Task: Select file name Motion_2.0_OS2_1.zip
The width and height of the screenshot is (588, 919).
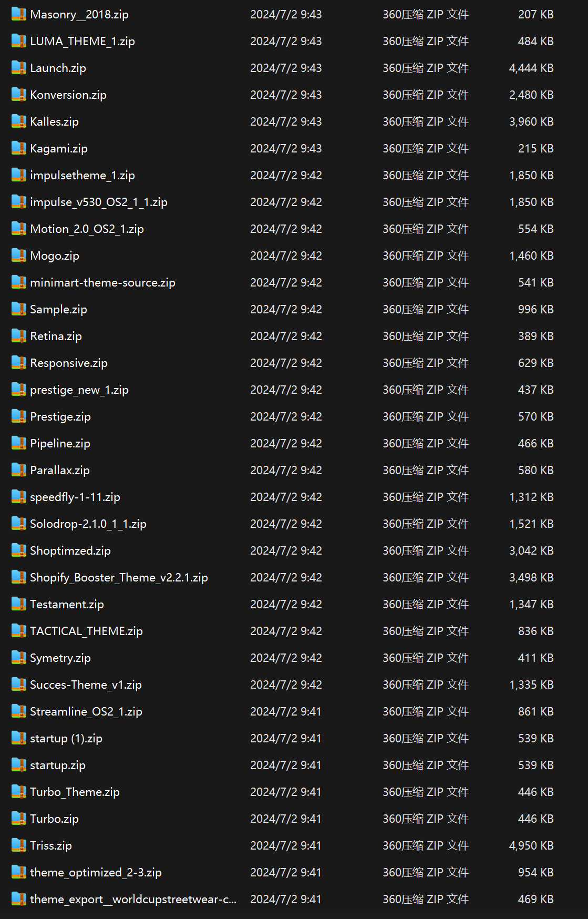Action: click(87, 229)
